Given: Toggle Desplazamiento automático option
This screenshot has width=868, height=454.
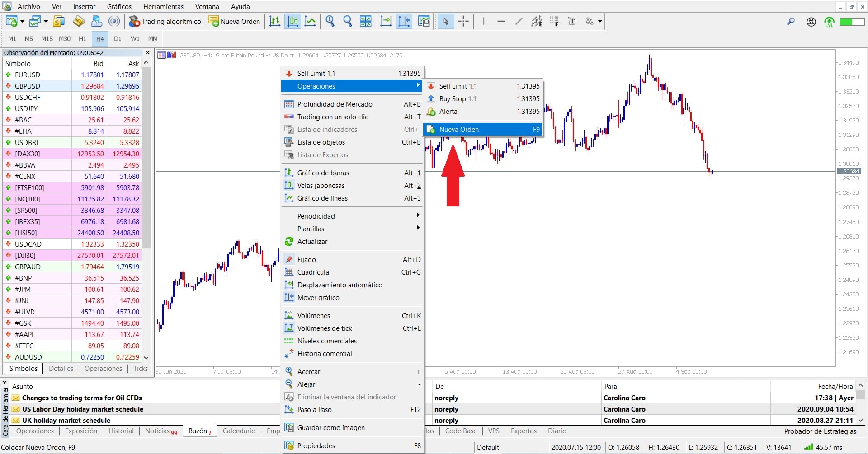Looking at the screenshot, I should (x=352, y=285).
